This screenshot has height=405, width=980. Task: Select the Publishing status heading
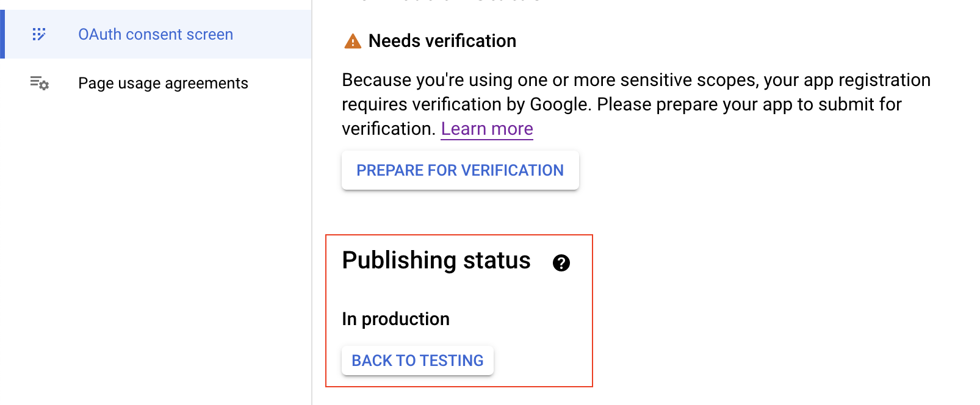click(436, 260)
